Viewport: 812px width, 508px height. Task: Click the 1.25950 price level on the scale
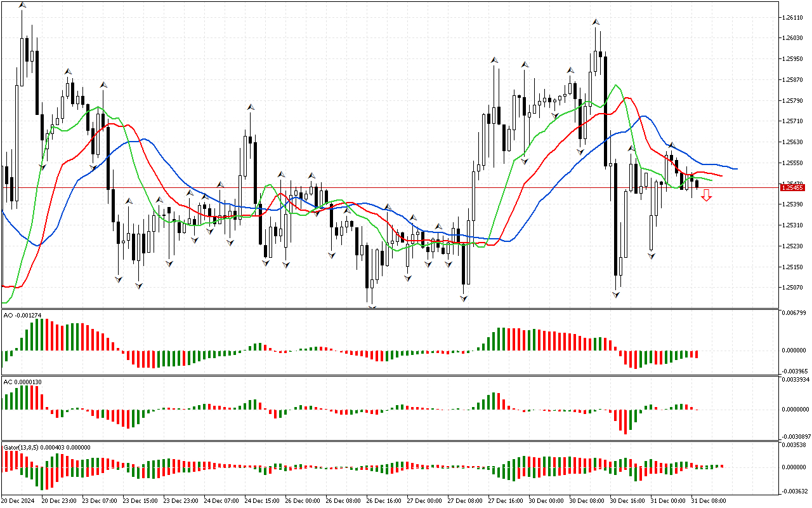point(794,59)
